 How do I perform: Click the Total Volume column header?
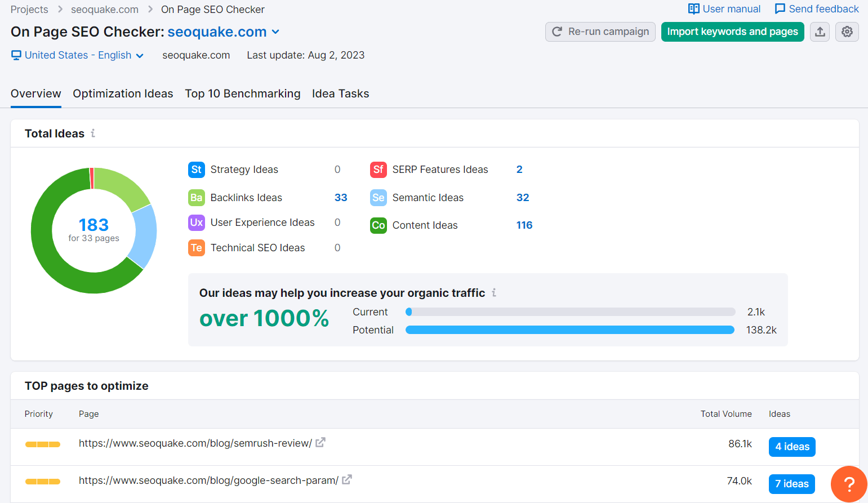pos(726,414)
